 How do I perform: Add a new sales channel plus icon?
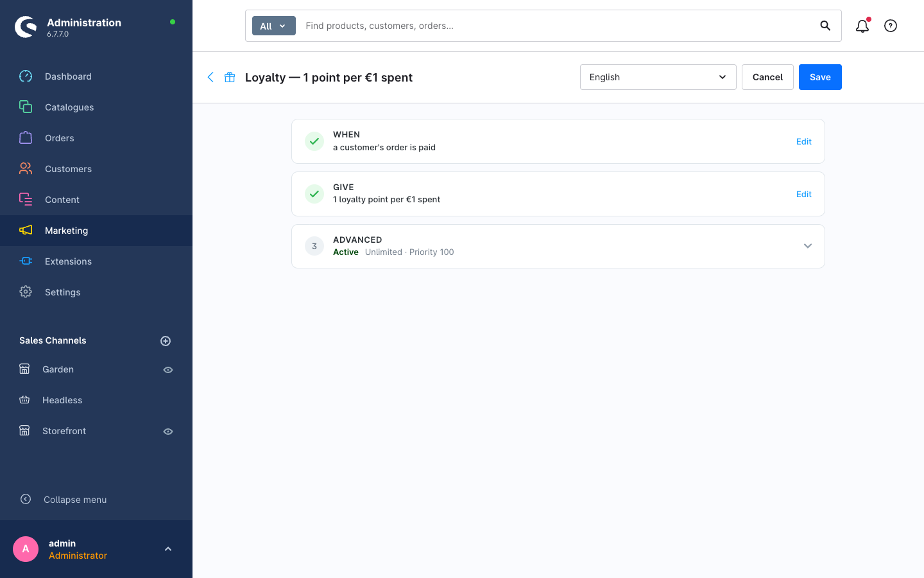pyautogui.click(x=166, y=341)
